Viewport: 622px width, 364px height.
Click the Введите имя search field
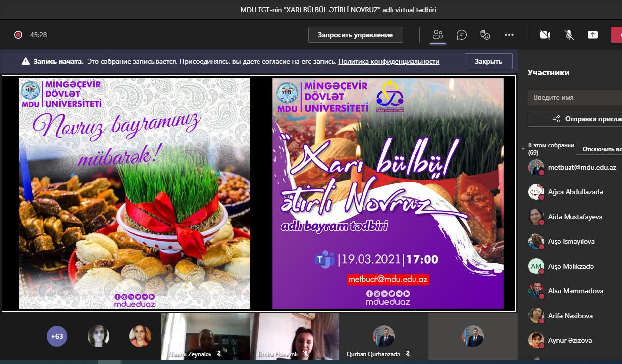pyautogui.click(x=574, y=97)
